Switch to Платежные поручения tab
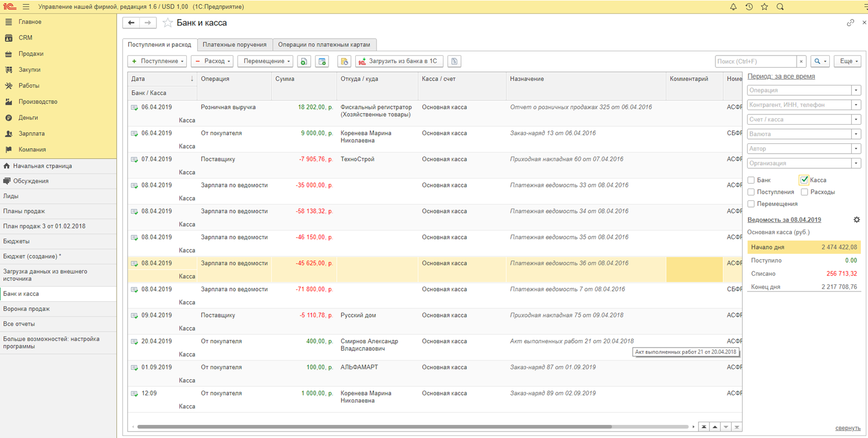Screen dimensions: 868x438 tap(234, 45)
